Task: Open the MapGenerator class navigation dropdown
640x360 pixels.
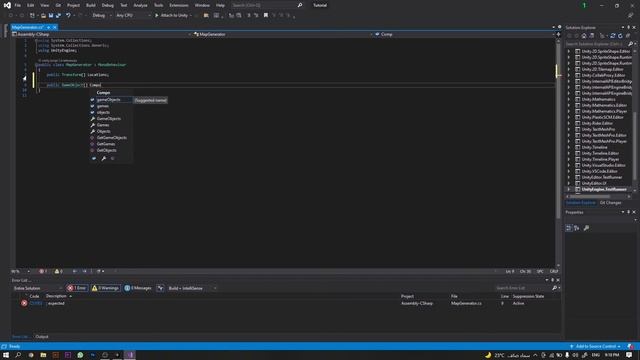Action: [282, 34]
